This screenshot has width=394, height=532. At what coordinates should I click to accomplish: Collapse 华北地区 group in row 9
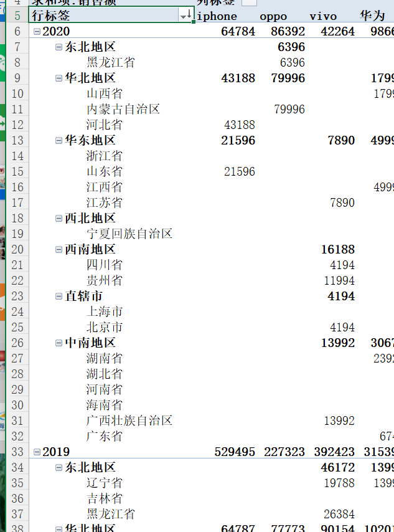click(59, 78)
